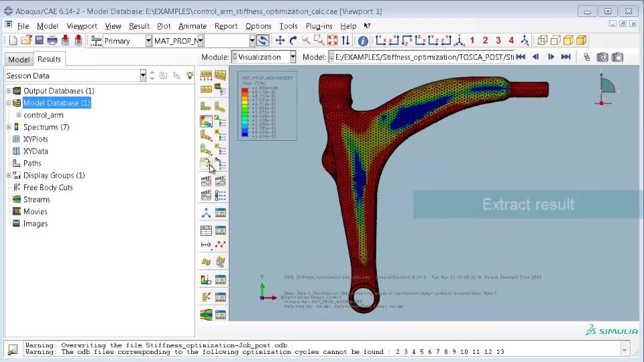Screen dimensions: 644x362
Task: Open a file using folder icon
Action: [26, 40]
